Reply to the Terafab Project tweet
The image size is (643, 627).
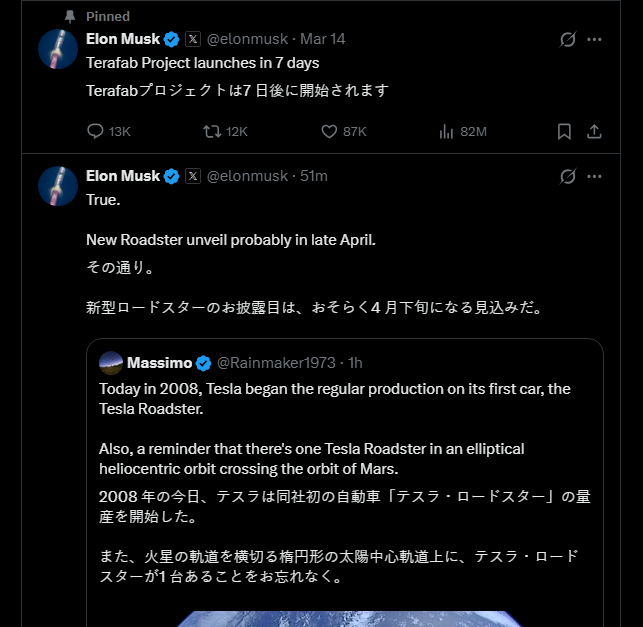click(96, 131)
